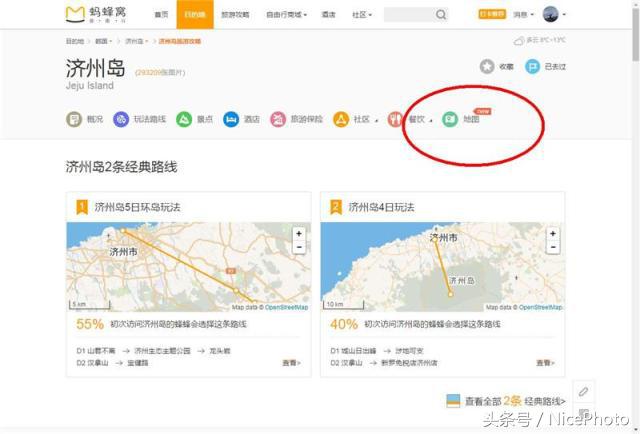Screen dimensions: 640x434
Task: Click the pencil edit floating icon
Action: tap(583, 392)
